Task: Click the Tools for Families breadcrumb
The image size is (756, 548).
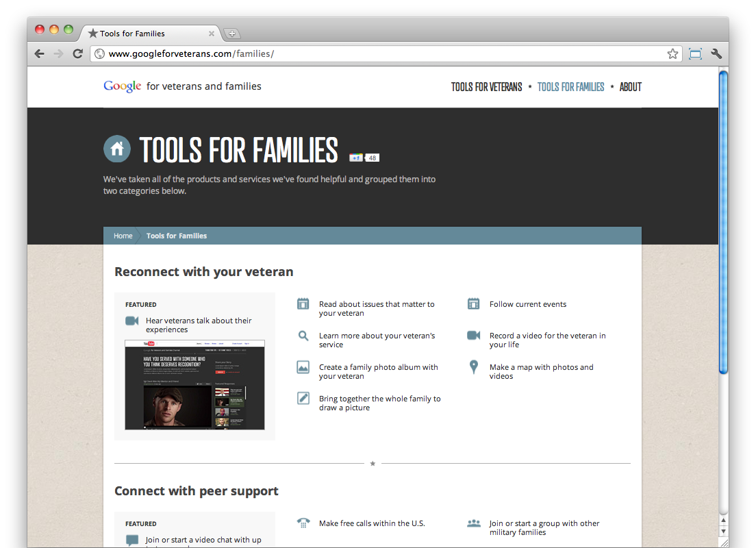Action: click(x=177, y=236)
